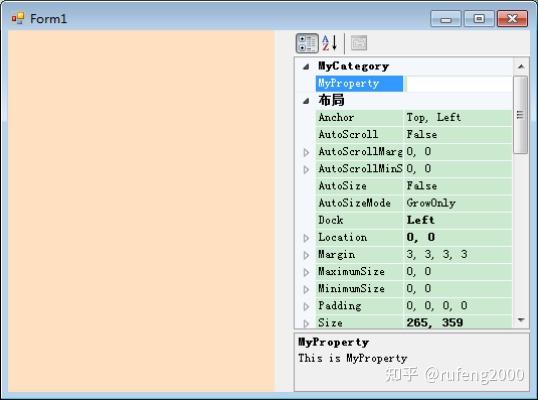Expand the Size property
This screenshot has height=400, width=538.
[306, 323]
